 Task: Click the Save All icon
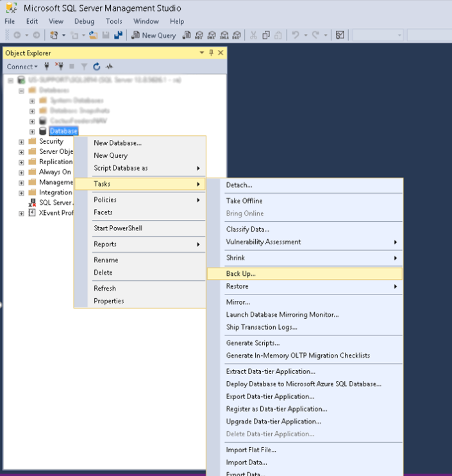(x=118, y=35)
